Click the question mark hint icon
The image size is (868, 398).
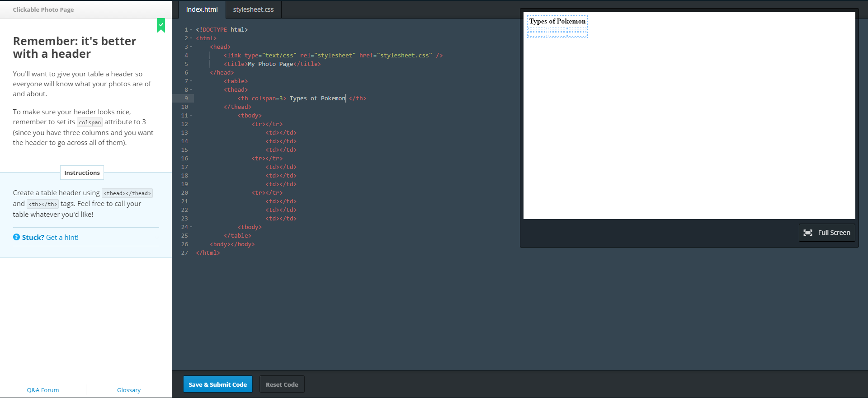[x=16, y=237]
